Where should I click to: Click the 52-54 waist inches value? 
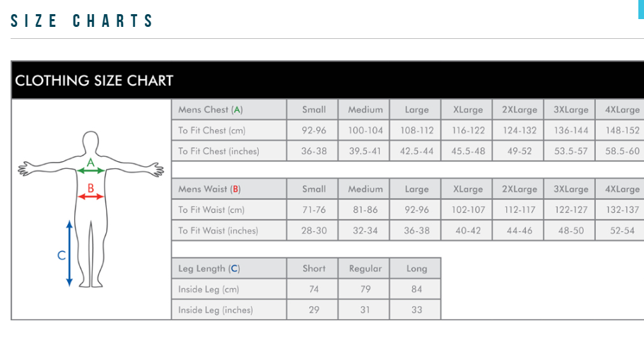[x=621, y=231]
